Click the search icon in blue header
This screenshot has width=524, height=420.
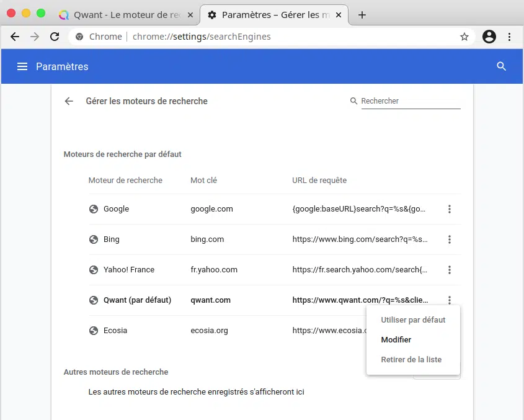pos(501,66)
